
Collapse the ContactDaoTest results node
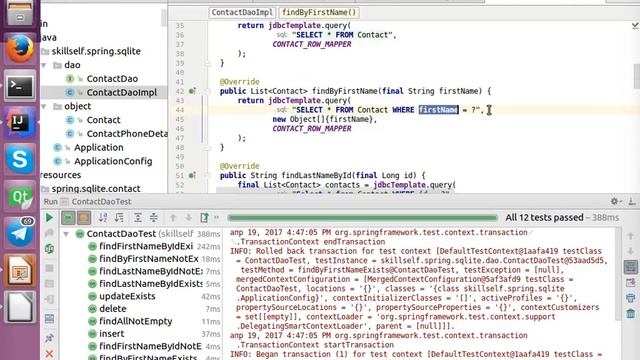(66, 234)
